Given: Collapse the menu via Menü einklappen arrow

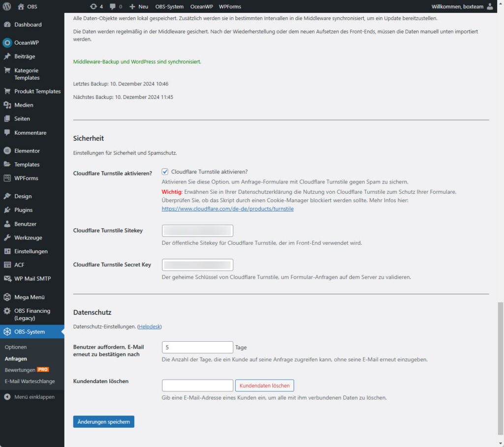Looking at the screenshot, I should tap(7, 397).
